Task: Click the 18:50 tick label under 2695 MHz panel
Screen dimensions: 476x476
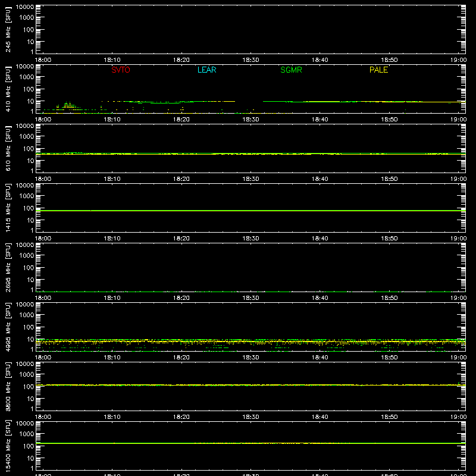Action: pos(389,298)
